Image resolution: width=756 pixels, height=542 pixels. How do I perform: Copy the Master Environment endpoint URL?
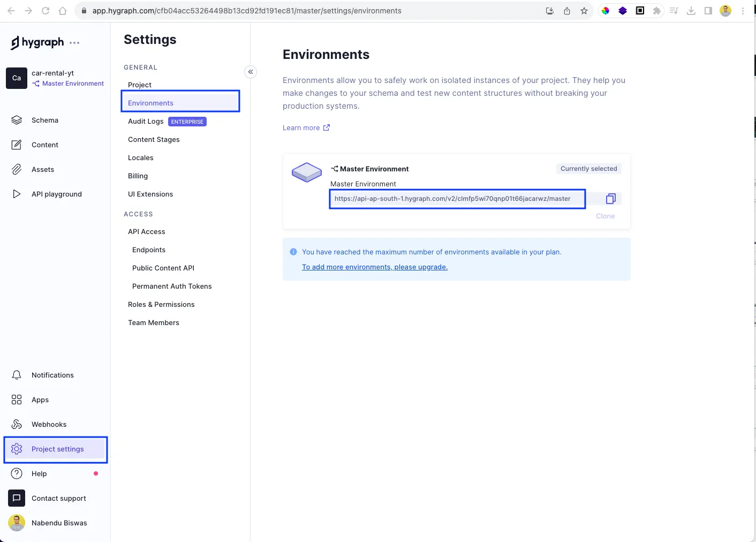(x=610, y=199)
